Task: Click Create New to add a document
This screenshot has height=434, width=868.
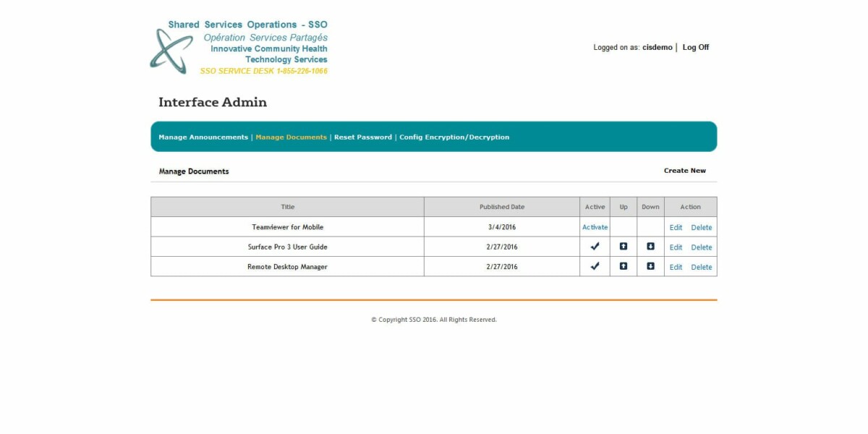Action: [x=685, y=170]
